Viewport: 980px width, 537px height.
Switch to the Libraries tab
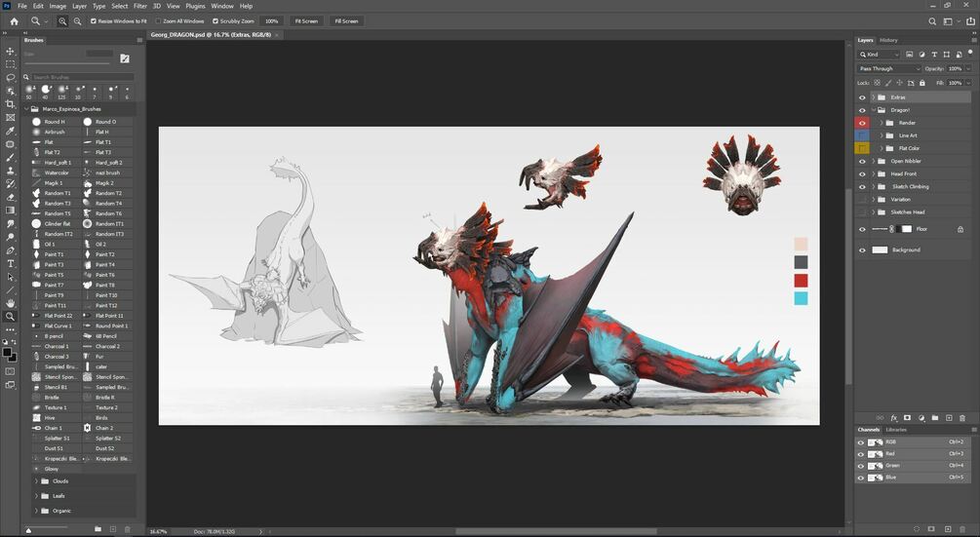(x=895, y=430)
